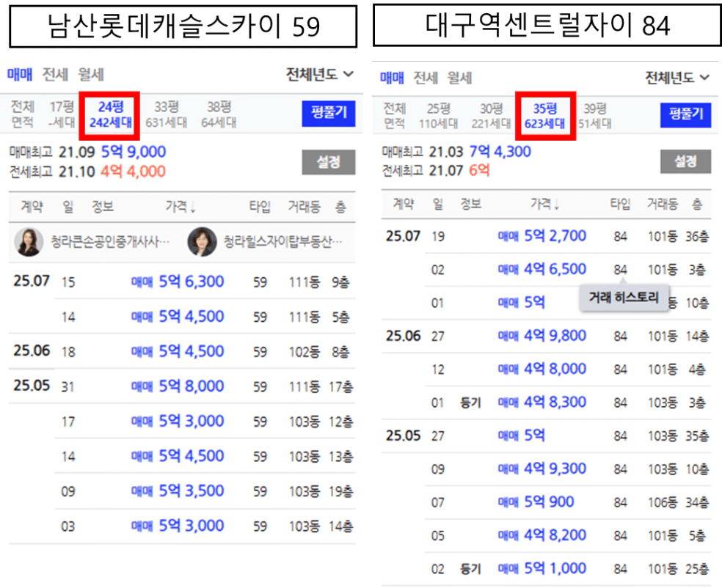Open the 5억 6,300 sale on 111동 9층

coord(205,282)
